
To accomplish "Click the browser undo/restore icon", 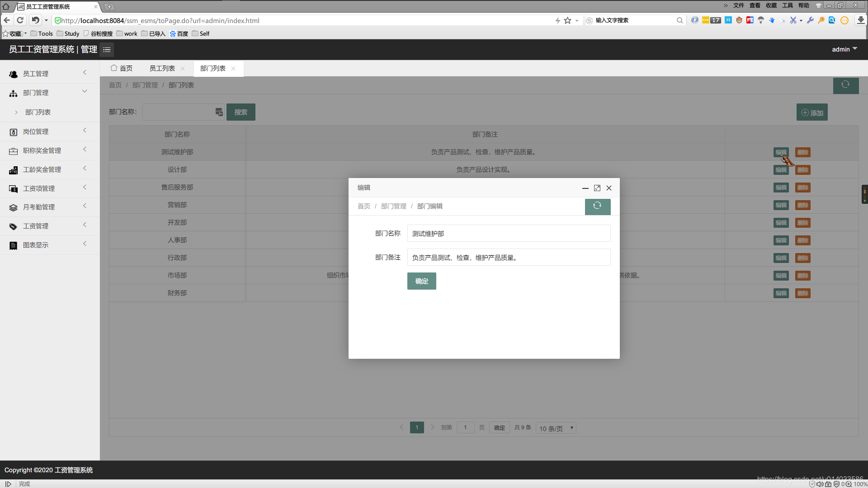I will point(35,20).
